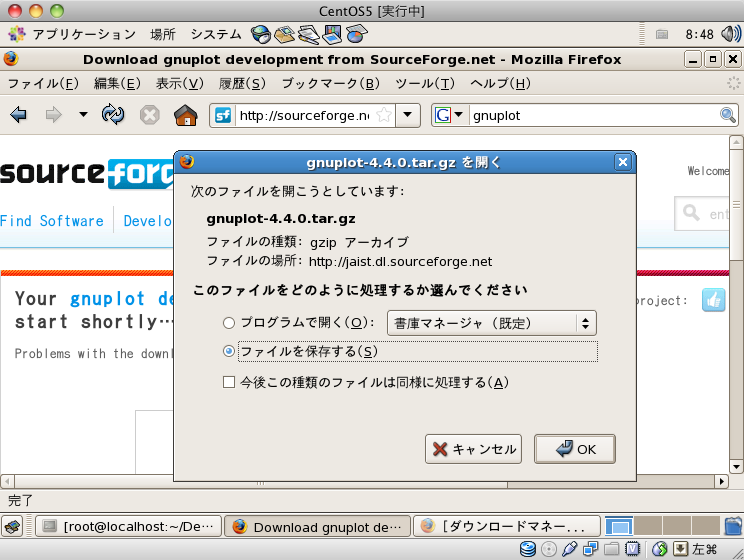Screen dimensions: 744x560
Task: Open the Google search engine selector dropdown
Action: pos(449,115)
